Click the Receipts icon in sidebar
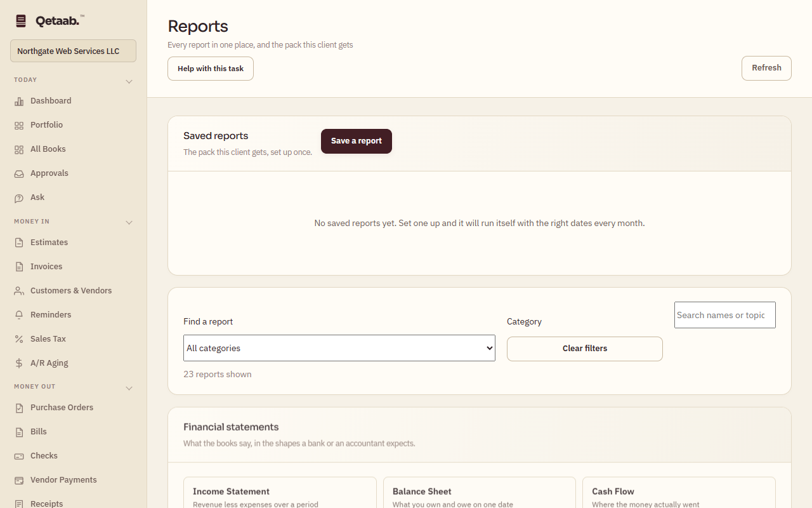This screenshot has height=508, width=812. point(19,504)
